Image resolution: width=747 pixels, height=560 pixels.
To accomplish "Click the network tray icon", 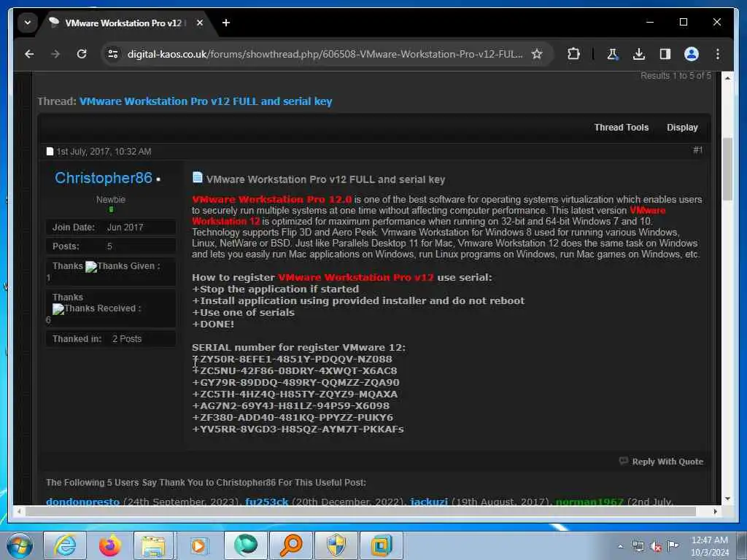I will point(638,547).
